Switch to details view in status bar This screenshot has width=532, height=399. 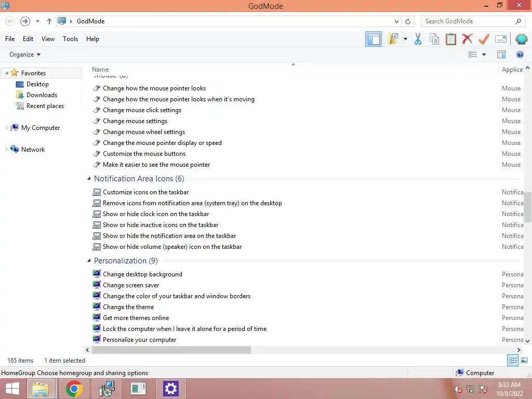click(513, 361)
